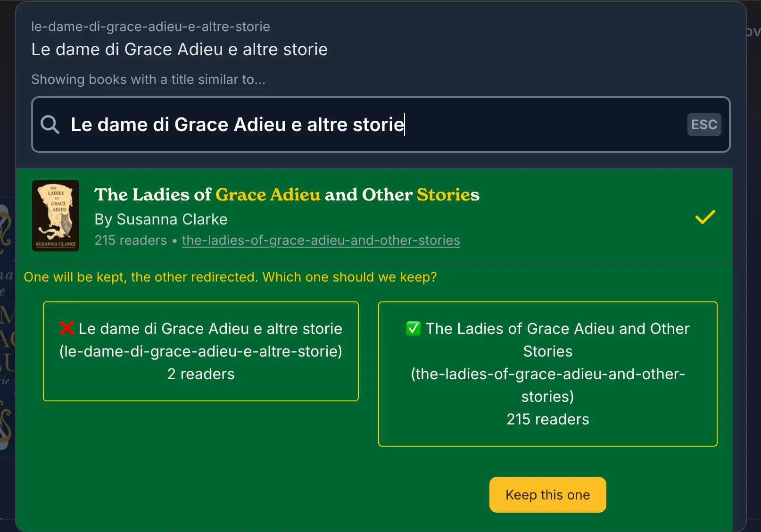This screenshot has width=761, height=532.
Task: Click the small slug text above the heading
Action: click(150, 27)
